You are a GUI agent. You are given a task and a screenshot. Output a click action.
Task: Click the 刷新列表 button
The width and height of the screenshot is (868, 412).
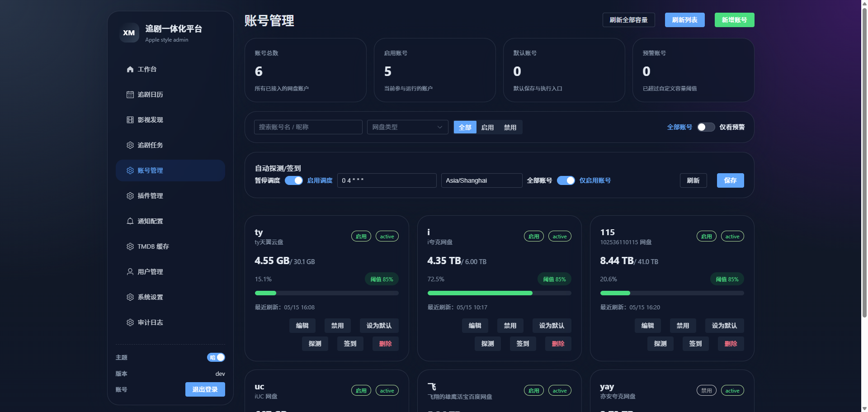pos(685,20)
